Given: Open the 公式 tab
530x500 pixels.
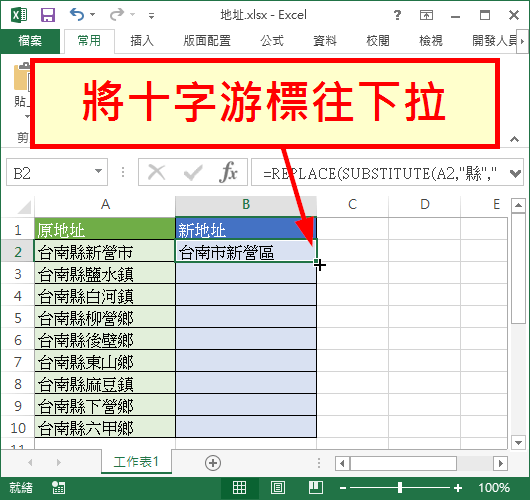Looking at the screenshot, I should [x=272, y=41].
